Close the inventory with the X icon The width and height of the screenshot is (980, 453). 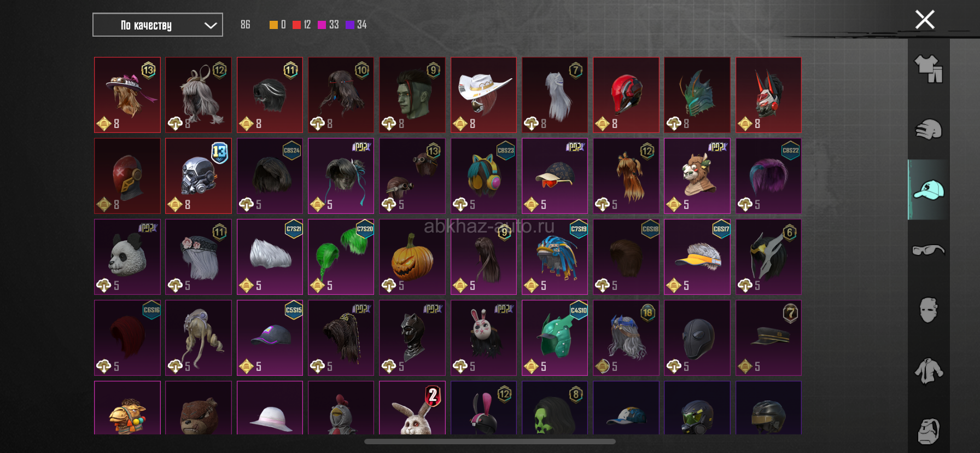[925, 20]
